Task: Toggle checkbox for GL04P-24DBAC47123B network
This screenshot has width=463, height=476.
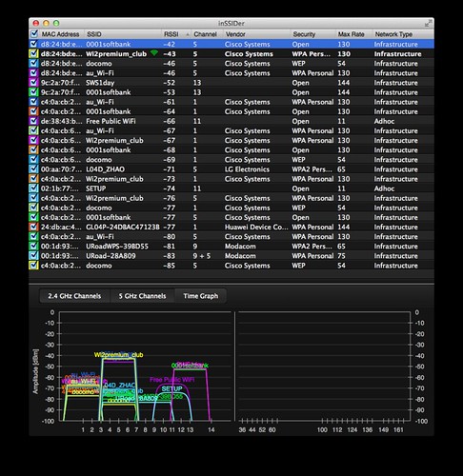Action: pyautogui.click(x=33, y=227)
